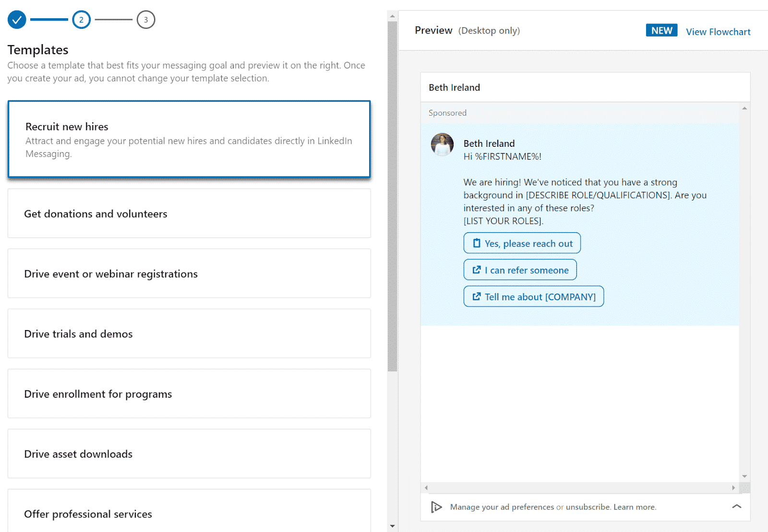Click Beth Ireland's profile photo
768x532 pixels.
coord(442,144)
